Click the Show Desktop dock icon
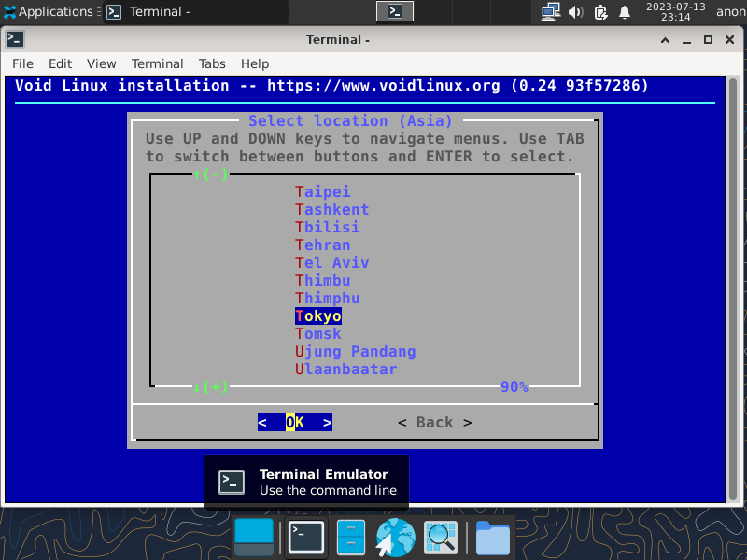Image resolution: width=747 pixels, height=560 pixels. point(254,538)
